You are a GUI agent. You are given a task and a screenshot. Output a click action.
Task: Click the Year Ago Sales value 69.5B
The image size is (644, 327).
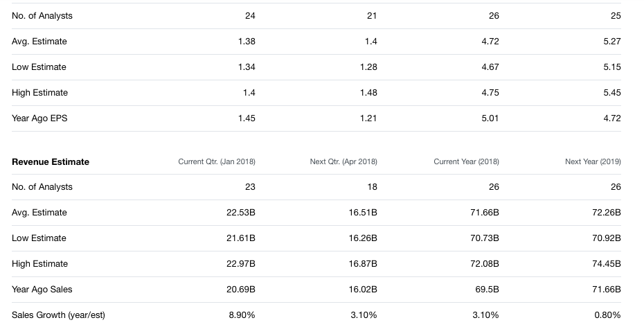(487, 289)
